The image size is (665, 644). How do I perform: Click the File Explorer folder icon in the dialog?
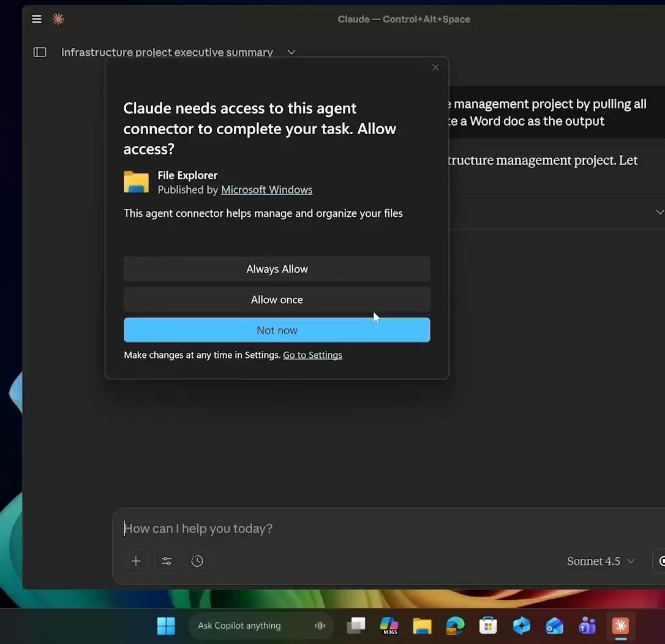tap(136, 182)
